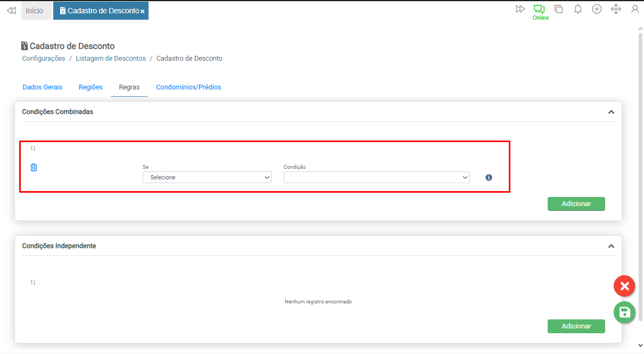Switch to the Condomínios/Prédios tab
The width and height of the screenshot is (644, 354).
point(188,87)
